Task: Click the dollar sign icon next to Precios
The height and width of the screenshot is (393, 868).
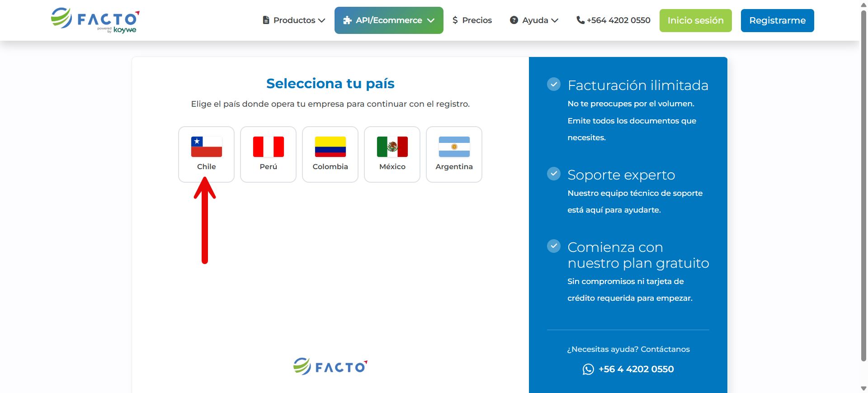Action: tap(455, 20)
